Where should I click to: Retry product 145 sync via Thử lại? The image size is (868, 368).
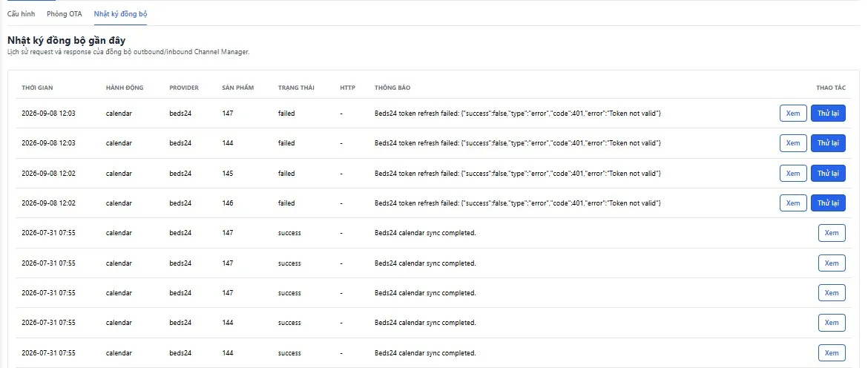pos(828,173)
